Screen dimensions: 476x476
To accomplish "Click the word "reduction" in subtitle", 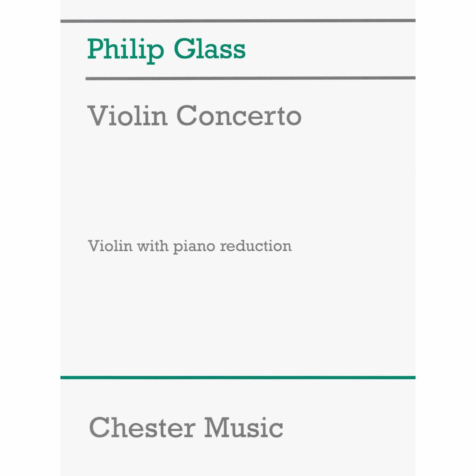I will [256, 246].
